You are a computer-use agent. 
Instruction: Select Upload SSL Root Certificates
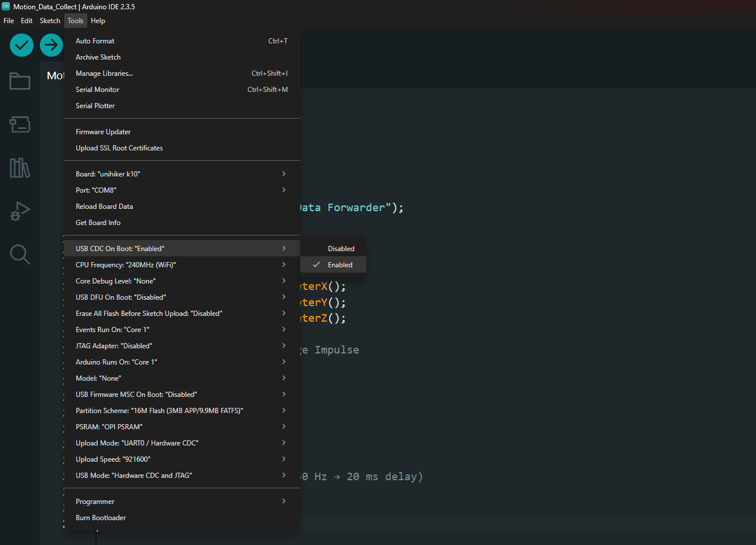pyautogui.click(x=182, y=148)
